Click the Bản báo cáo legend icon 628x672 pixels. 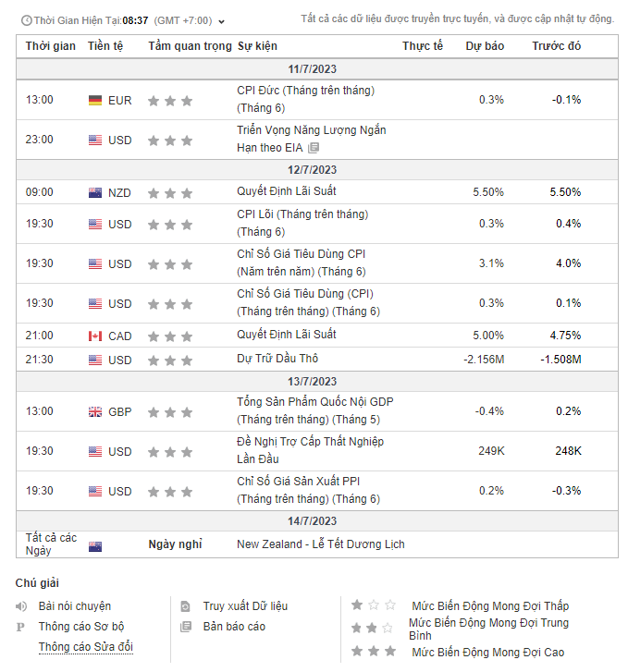(185, 627)
